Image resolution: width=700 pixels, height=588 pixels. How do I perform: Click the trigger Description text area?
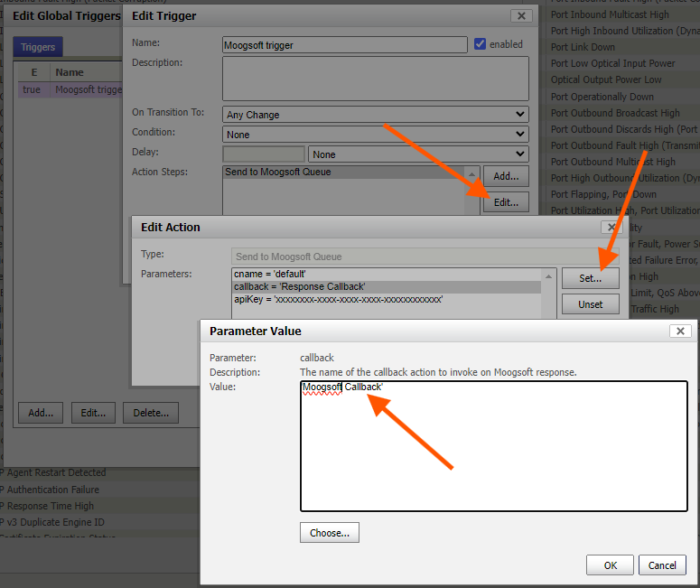click(376, 79)
